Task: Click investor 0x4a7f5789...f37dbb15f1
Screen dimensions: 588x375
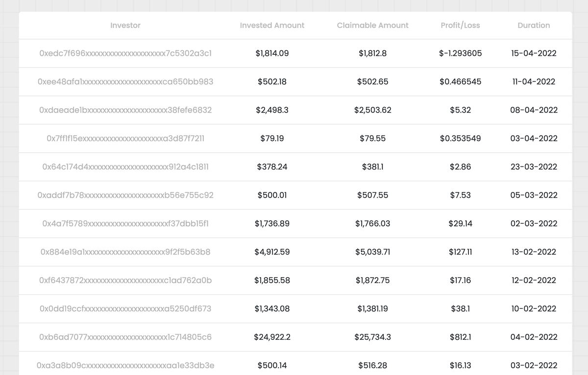Action: coord(125,224)
